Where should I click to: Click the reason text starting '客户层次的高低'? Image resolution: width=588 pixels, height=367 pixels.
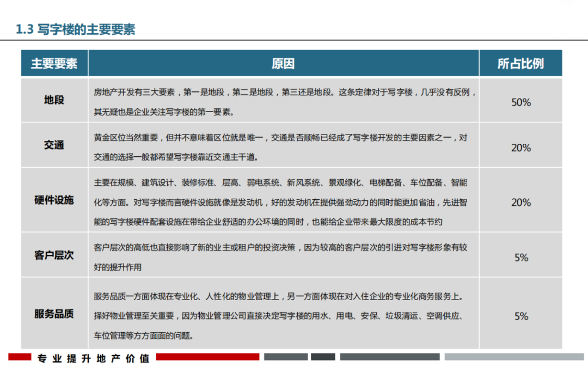coord(280,257)
